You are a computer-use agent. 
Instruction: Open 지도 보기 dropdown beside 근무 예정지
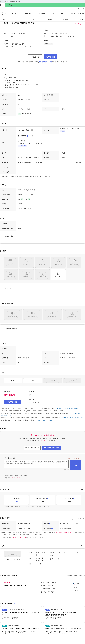[x=79, y=163]
